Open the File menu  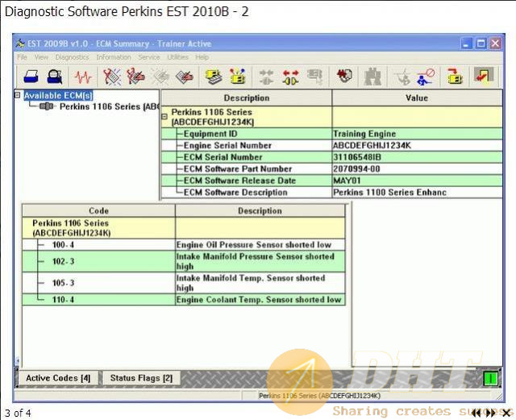coord(22,57)
